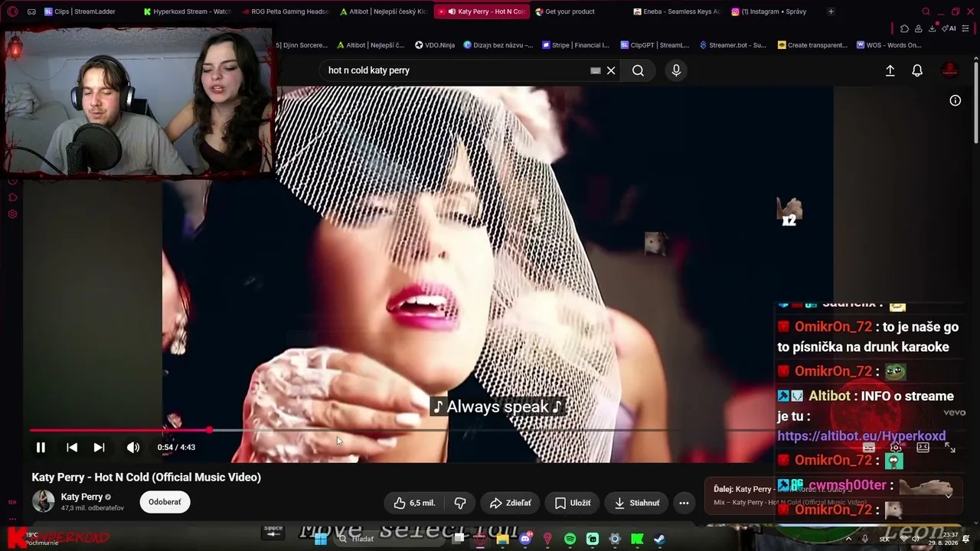This screenshot has height=551, width=980.
Task: Open the Stripe | Financial bookmark
Action: pyautogui.click(x=576, y=45)
